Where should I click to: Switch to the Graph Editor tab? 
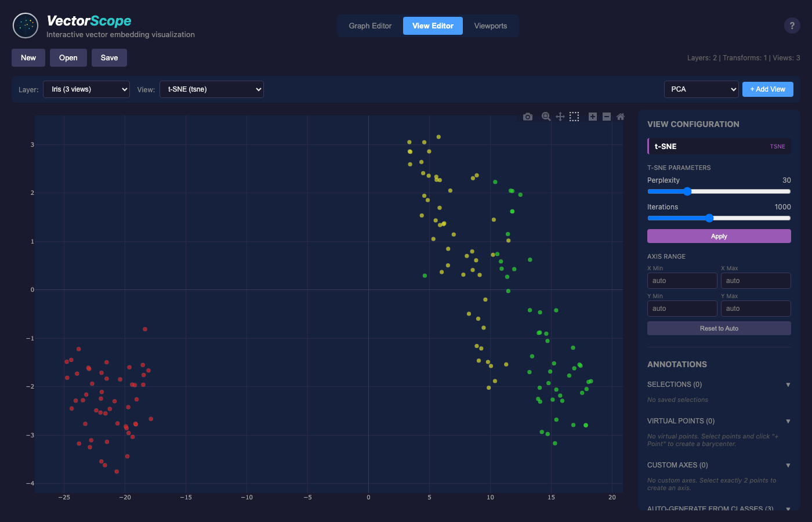click(x=370, y=26)
